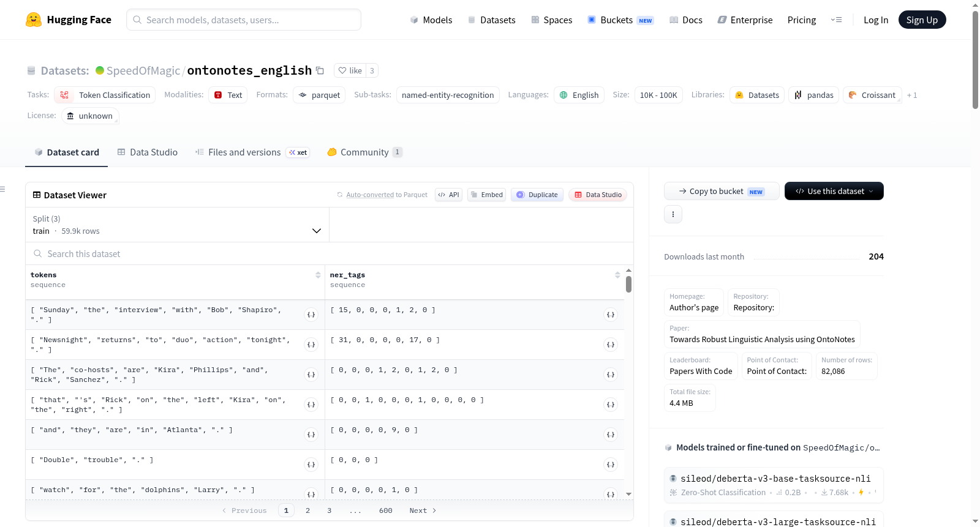Click Copy to bucket button
The height and width of the screenshot is (527, 980).
[722, 191]
